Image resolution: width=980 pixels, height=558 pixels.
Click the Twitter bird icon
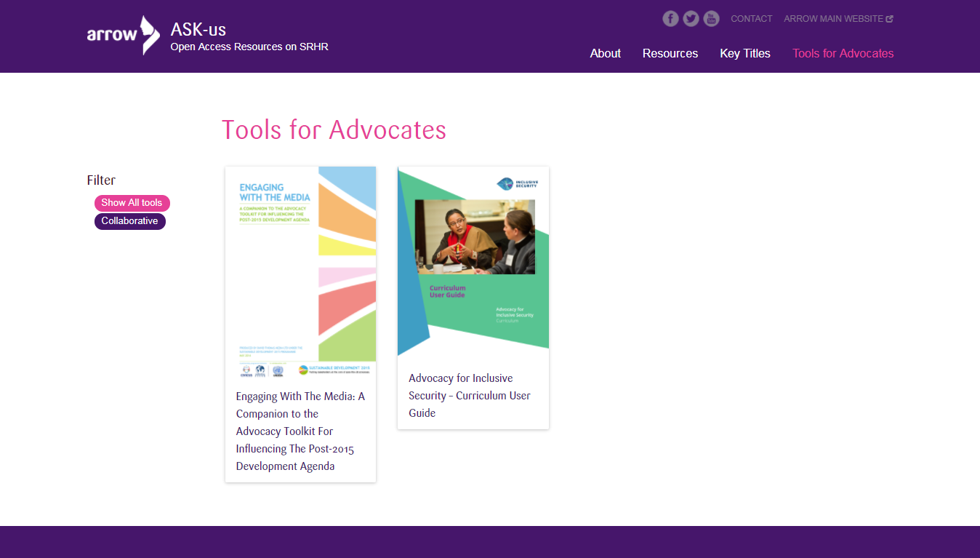click(x=691, y=19)
